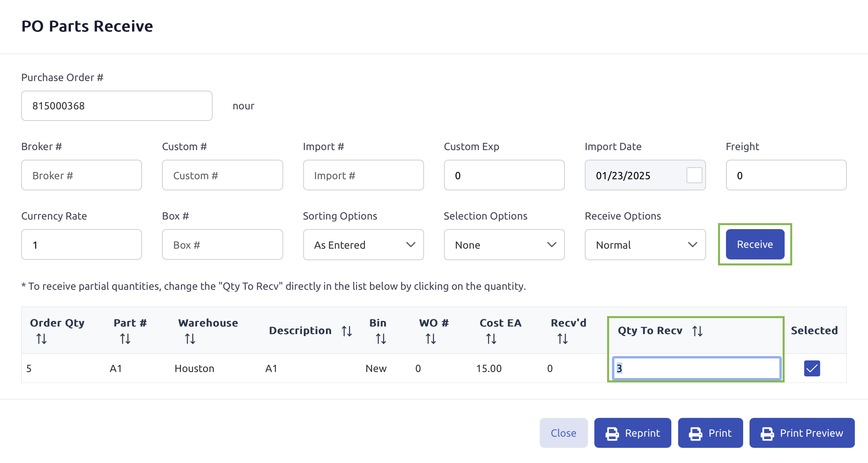Uncheck the Selected checkbox for part A1
The height and width of the screenshot is (463, 868).
(x=812, y=368)
